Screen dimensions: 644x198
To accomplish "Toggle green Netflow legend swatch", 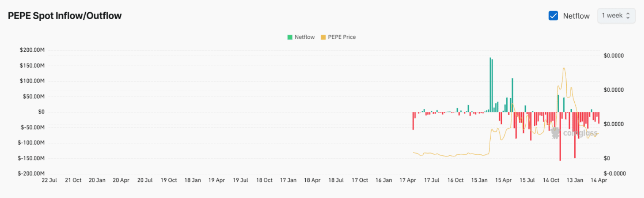I will coord(290,37).
